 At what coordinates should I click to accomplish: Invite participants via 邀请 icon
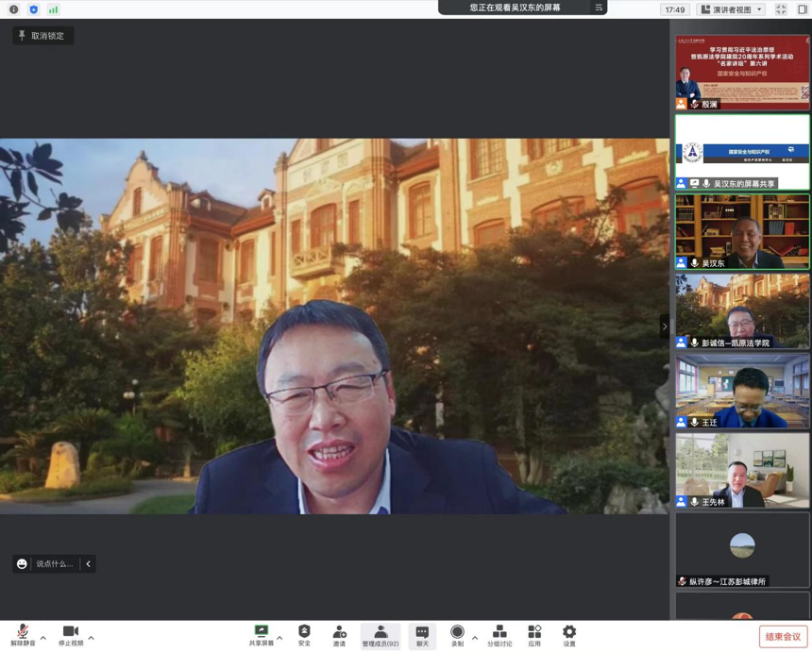339,634
